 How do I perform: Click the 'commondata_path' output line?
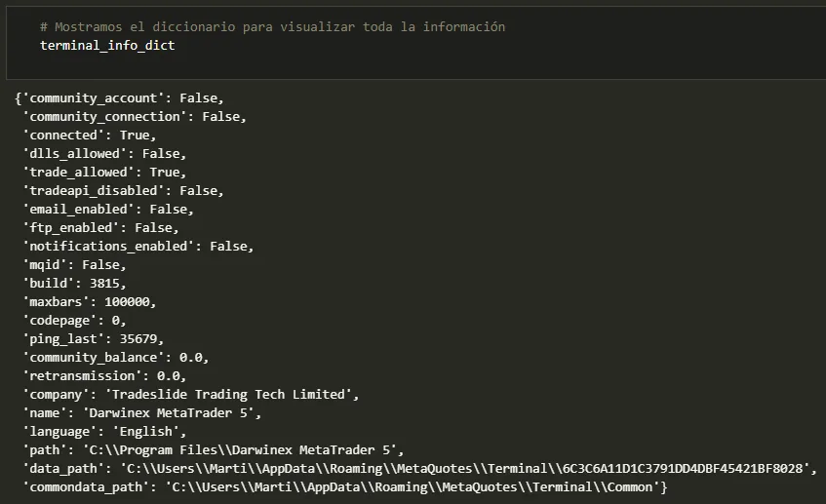[345, 487]
